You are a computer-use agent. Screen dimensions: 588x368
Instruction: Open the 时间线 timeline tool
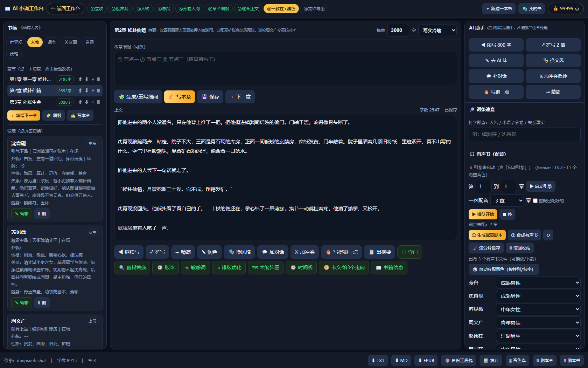(302, 267)
